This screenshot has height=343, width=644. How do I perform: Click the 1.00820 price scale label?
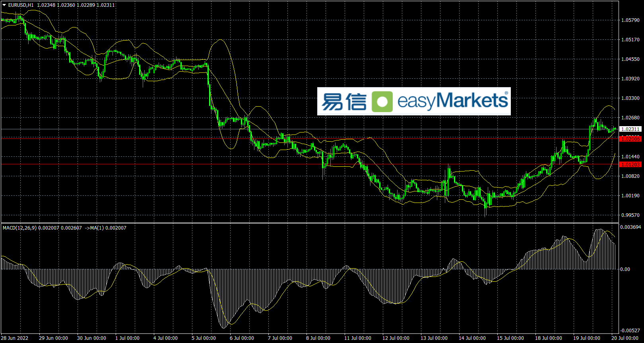630,176
